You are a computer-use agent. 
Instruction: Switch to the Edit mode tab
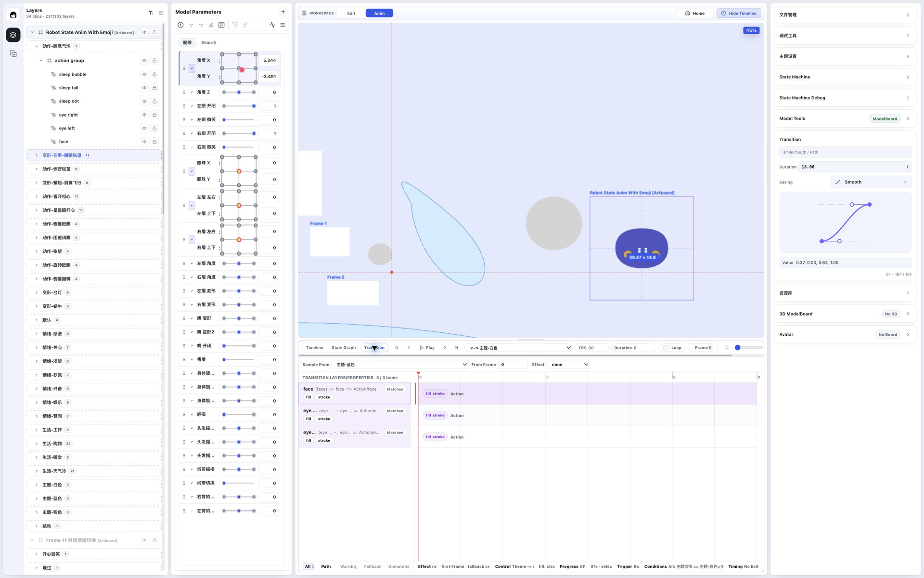click(351, 13)
